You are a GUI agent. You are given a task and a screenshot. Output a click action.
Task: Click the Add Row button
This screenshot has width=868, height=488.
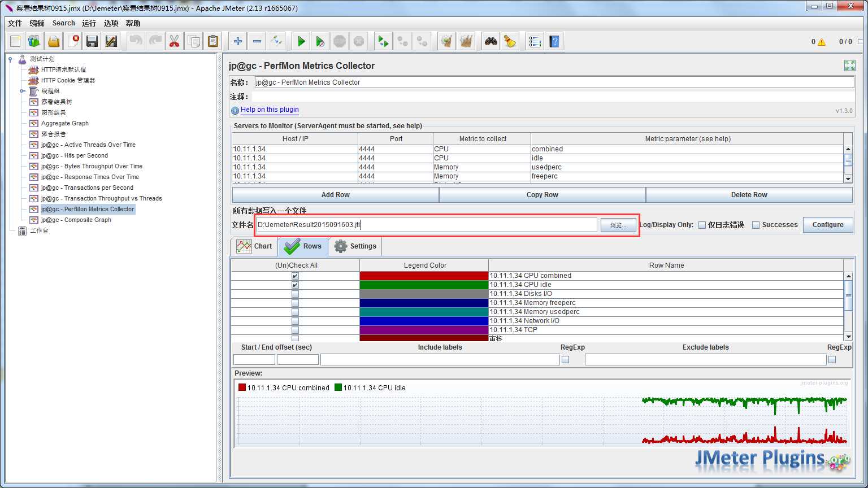pyautogui.click(x=336, y=195)
